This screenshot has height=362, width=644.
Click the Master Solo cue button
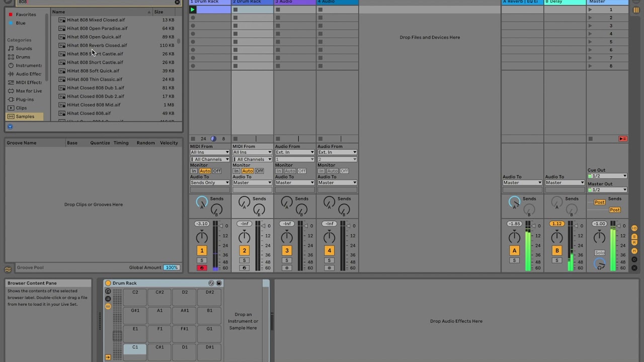click(x=599, y=253)
